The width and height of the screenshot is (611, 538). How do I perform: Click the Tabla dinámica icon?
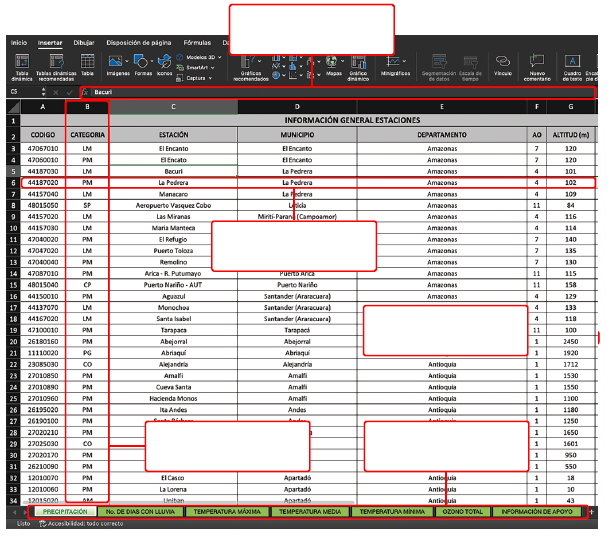coord(22,62)
